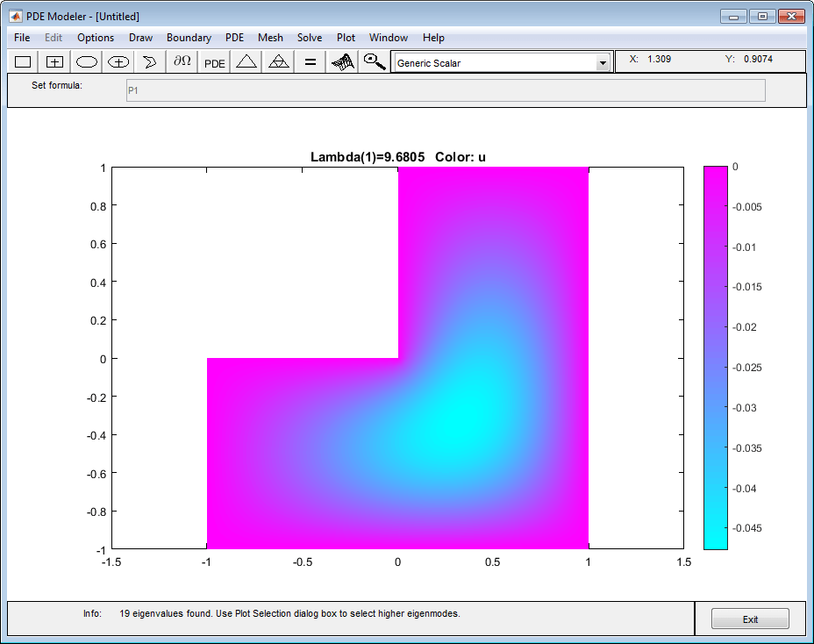Click the magenta-cyan colorbar
The height and width of the screenshot is (644, 814).
(x=716, y=358)
